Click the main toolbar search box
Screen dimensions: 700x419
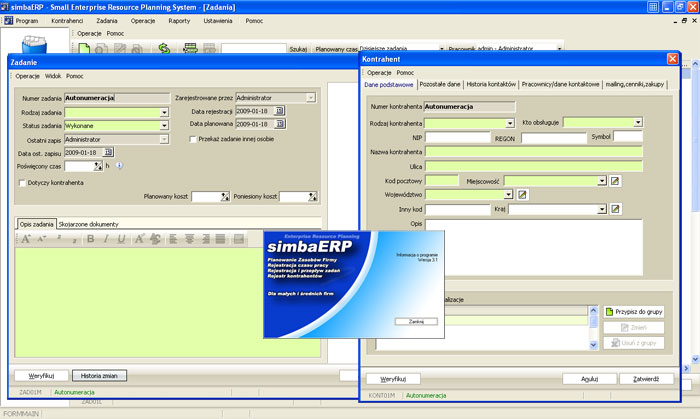[x=254, y=49]
